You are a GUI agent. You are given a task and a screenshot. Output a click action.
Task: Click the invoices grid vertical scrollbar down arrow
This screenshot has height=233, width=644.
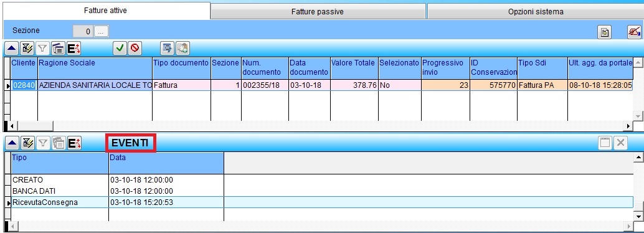point(638,116)
